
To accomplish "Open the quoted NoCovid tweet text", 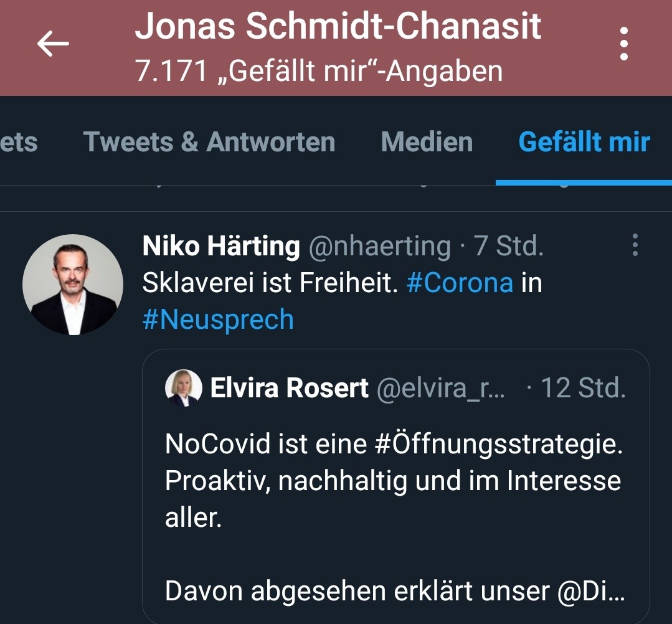I will pyautogui.click(x=393, y=481).
